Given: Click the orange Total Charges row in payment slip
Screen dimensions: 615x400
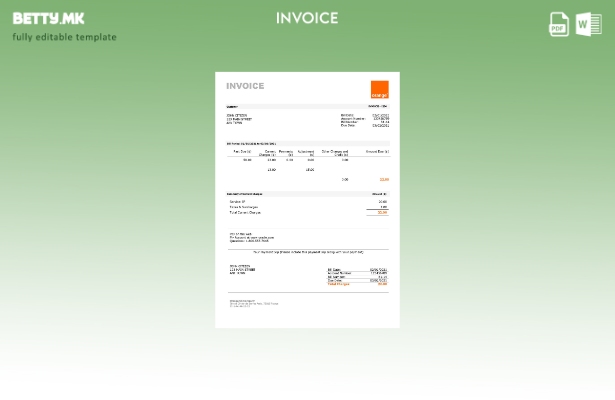Looking at the screenshot, I should 357,285.
